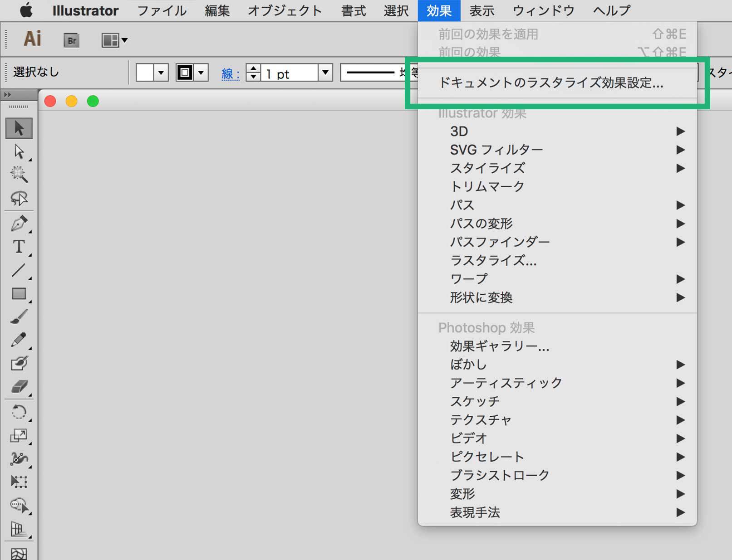The image size is (732, 560).
Task: Click the stroke color swatch
Action: coord(185,73)
